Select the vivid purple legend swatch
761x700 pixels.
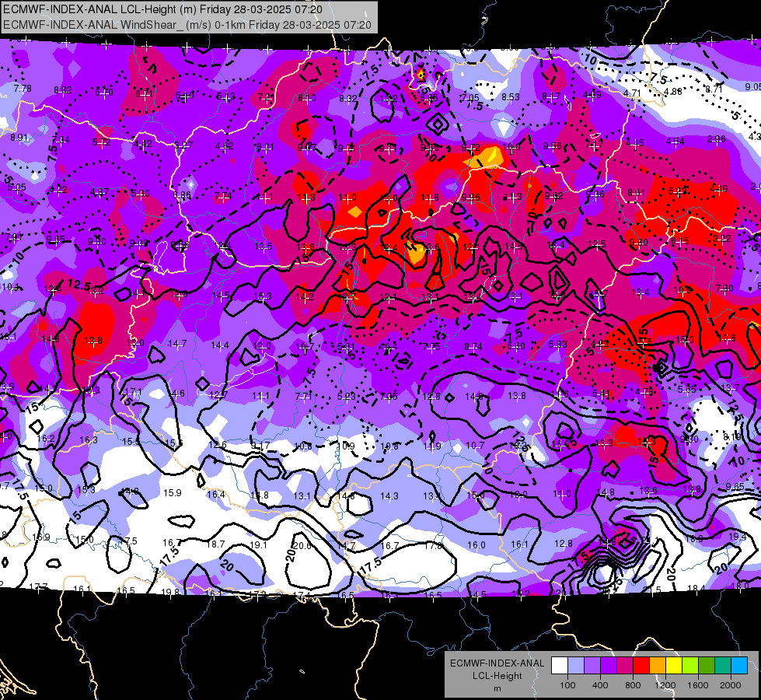[609, 666]
